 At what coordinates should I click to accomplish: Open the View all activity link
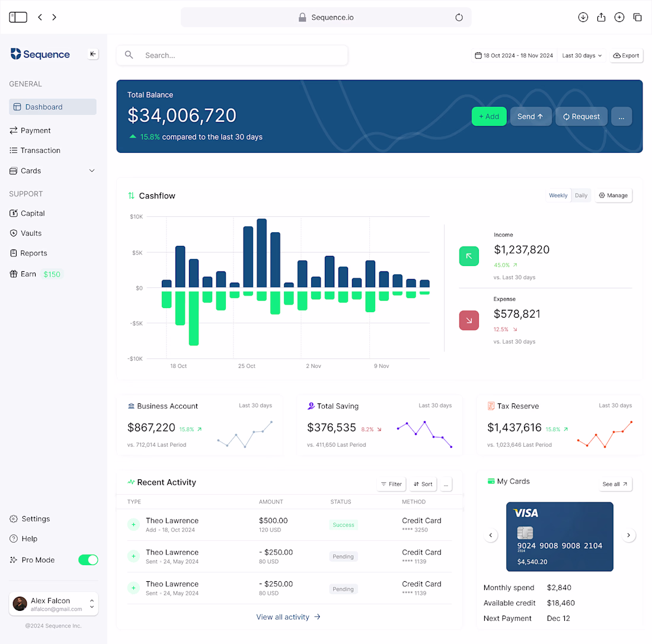click(288, 617)
